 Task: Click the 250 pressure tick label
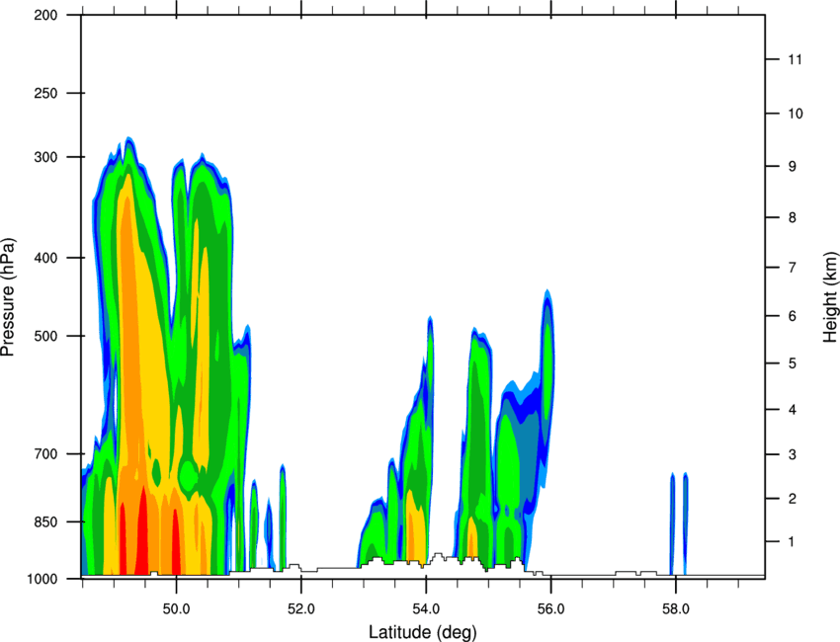45,93
